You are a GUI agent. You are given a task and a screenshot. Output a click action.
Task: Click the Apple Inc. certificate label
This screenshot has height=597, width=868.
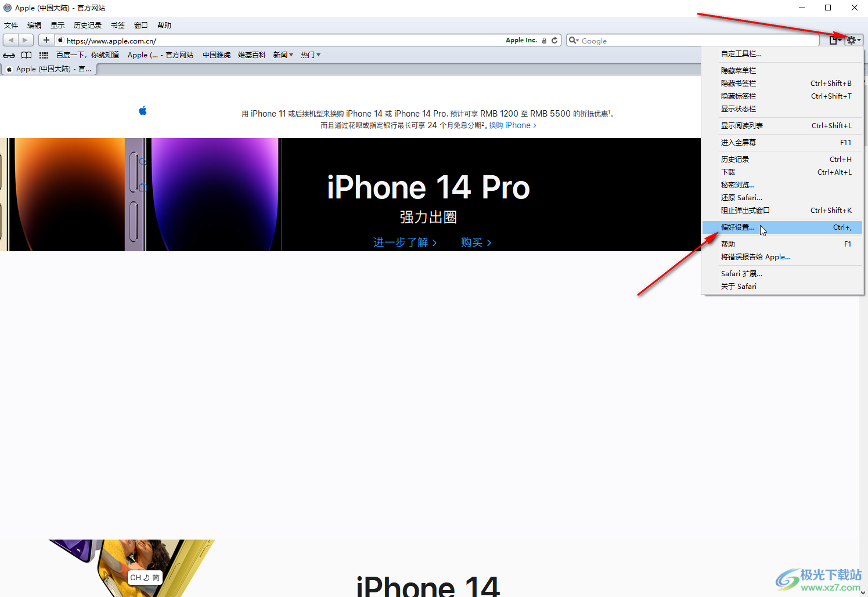coord(521,40)
